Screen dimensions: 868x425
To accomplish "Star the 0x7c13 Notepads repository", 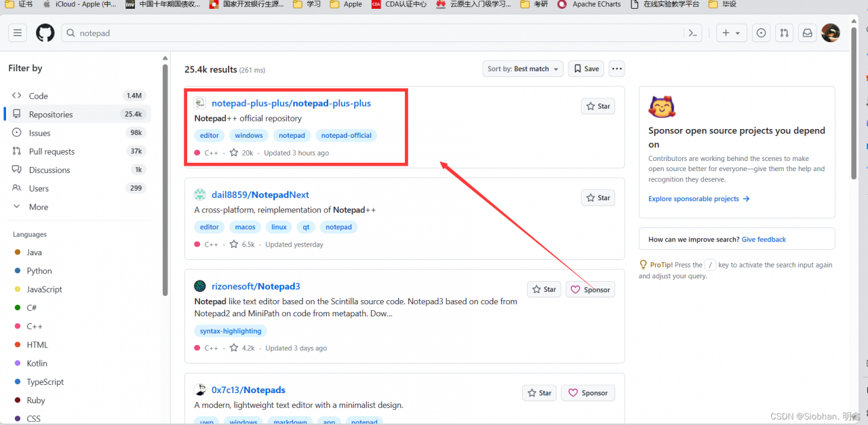I will tap(539, 392).
